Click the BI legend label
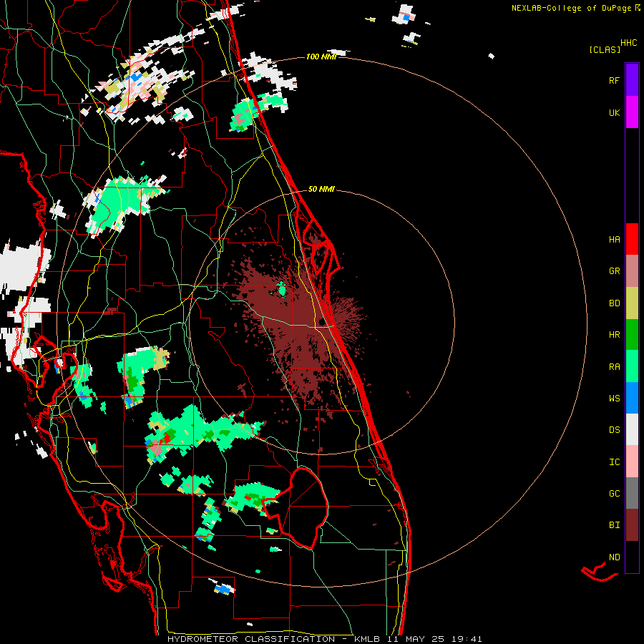 [x=614, y=525]
